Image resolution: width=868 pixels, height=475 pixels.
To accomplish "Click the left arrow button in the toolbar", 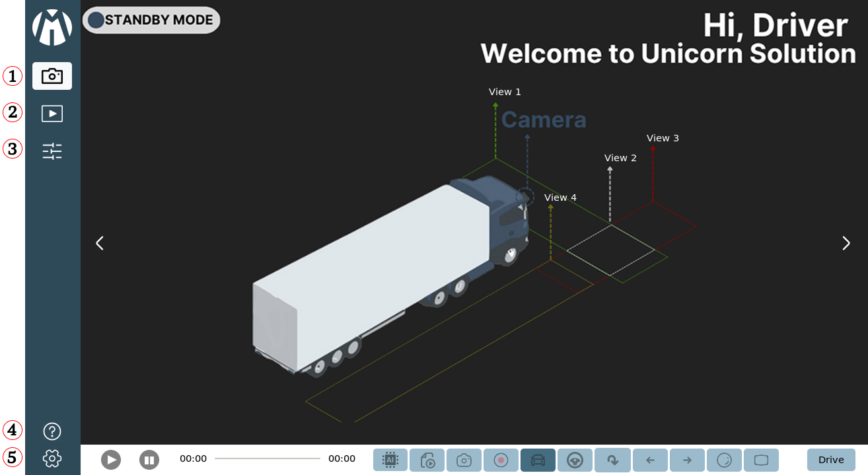I will pyautogui.click(x=650, y=460).
